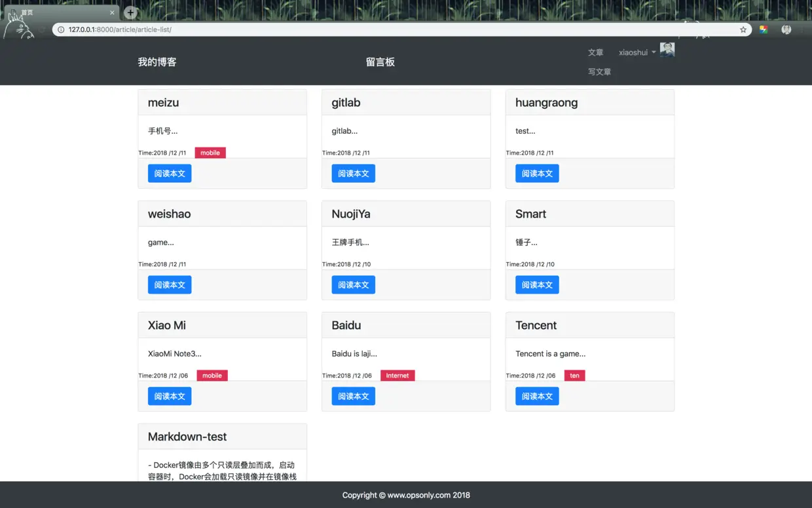Click the Docker镜像 excerpt in Markdown-test card
Image resolution: width=812 pixels, height=508 pixels.
222,471
